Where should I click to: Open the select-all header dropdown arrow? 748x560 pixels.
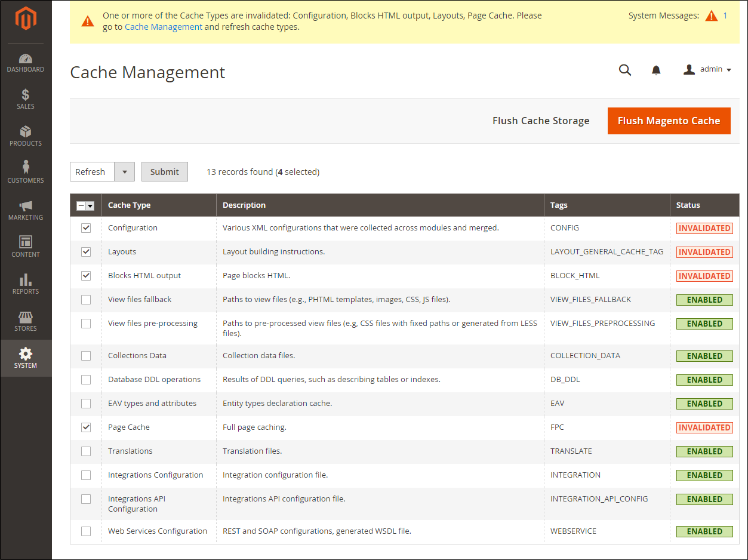[x=90, y=206]
